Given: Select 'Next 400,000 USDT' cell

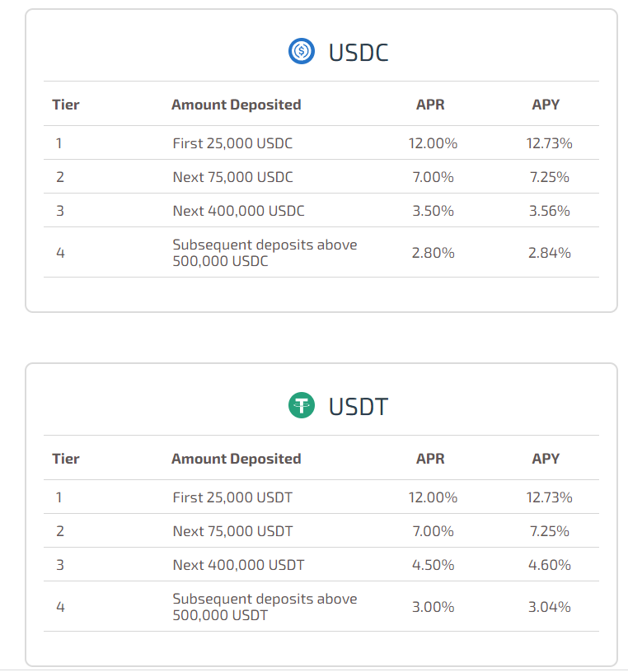Looking at the screenshot, I should (x=238, y=565).
